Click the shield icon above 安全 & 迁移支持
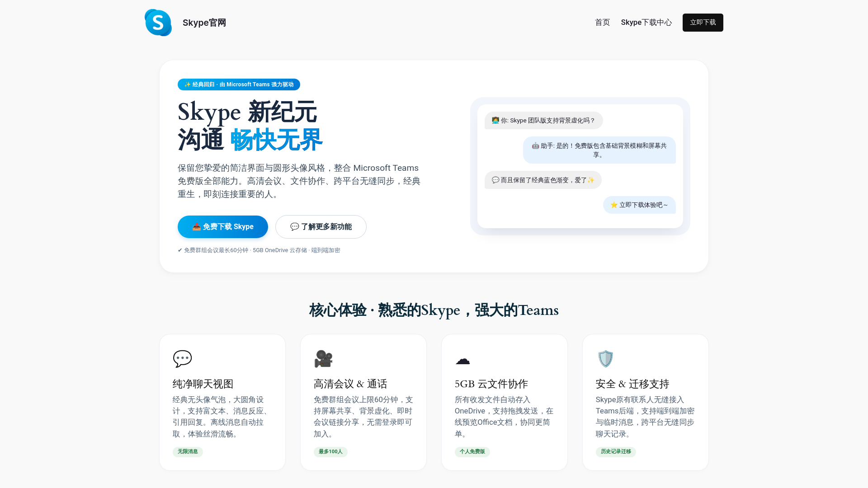This screenshot has width=868, height=488. [x=605, y=359]
